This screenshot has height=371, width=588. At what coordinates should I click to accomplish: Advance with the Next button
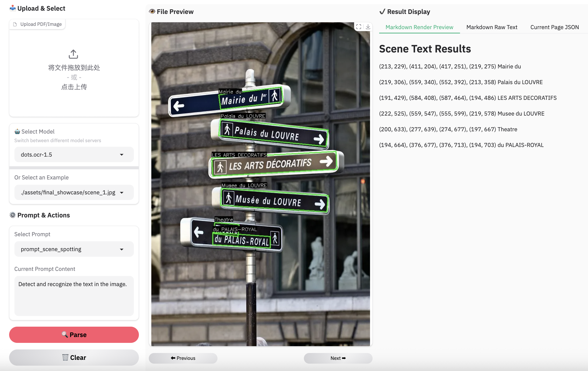[338, 358]
